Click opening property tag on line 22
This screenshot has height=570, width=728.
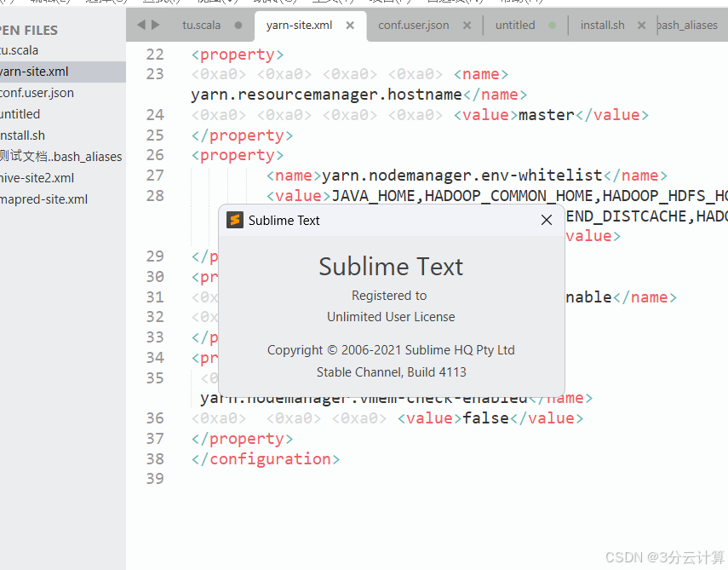pyautogui.click(x=238, y=55)
